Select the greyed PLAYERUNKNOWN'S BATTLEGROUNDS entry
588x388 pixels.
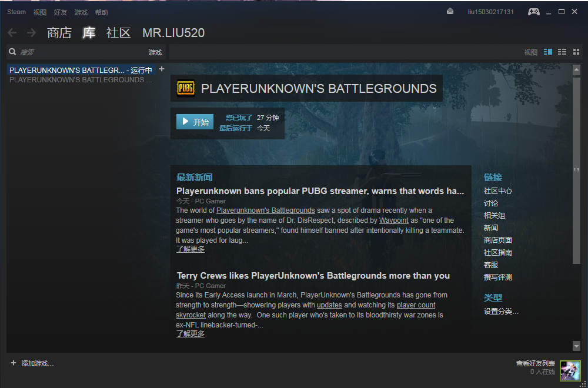[x=81, y=80]
